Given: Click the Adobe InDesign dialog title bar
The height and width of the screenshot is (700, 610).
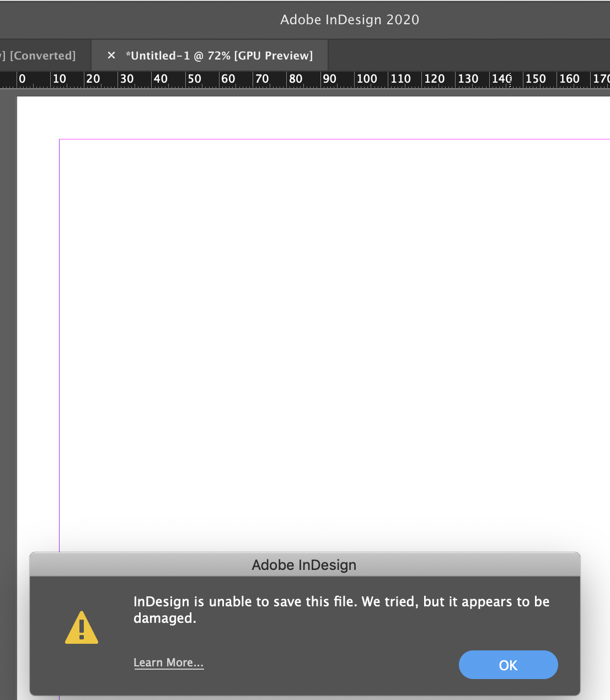Looking at the screenshot, I should 304,564.
